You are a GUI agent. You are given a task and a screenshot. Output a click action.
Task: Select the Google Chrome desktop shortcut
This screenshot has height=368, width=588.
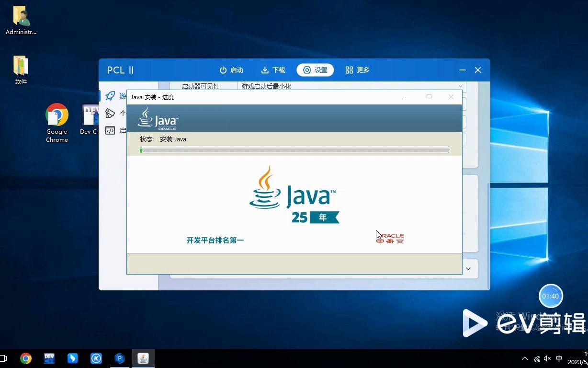[x=57, y=123]
